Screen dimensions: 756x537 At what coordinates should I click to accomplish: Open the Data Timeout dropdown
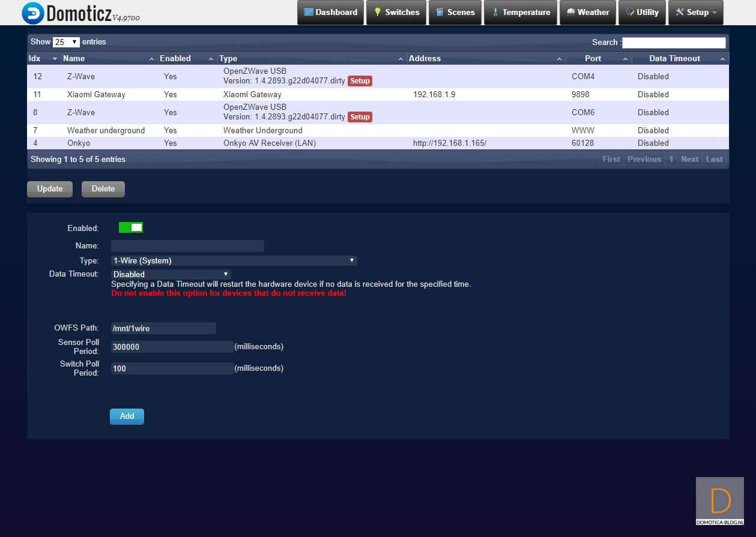point(171,274)
